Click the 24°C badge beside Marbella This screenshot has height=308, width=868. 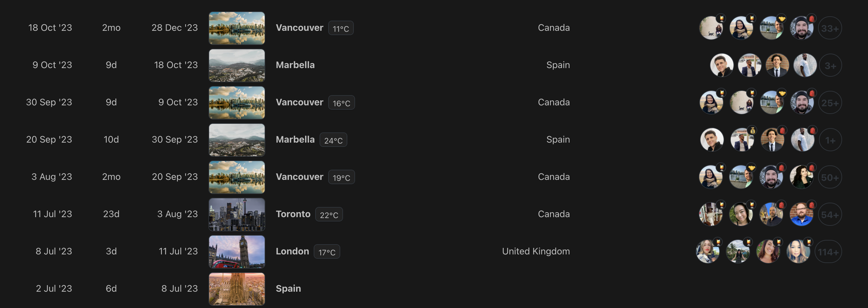(333, 140)
